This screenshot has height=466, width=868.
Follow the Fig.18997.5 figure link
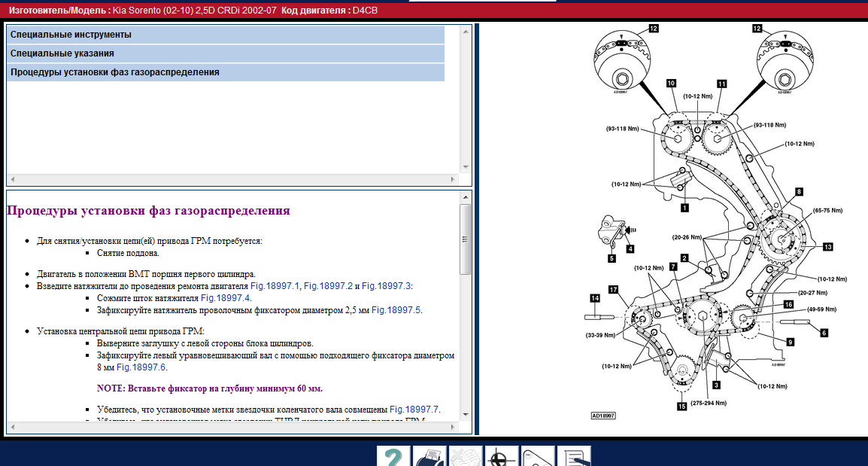[396, 310]
